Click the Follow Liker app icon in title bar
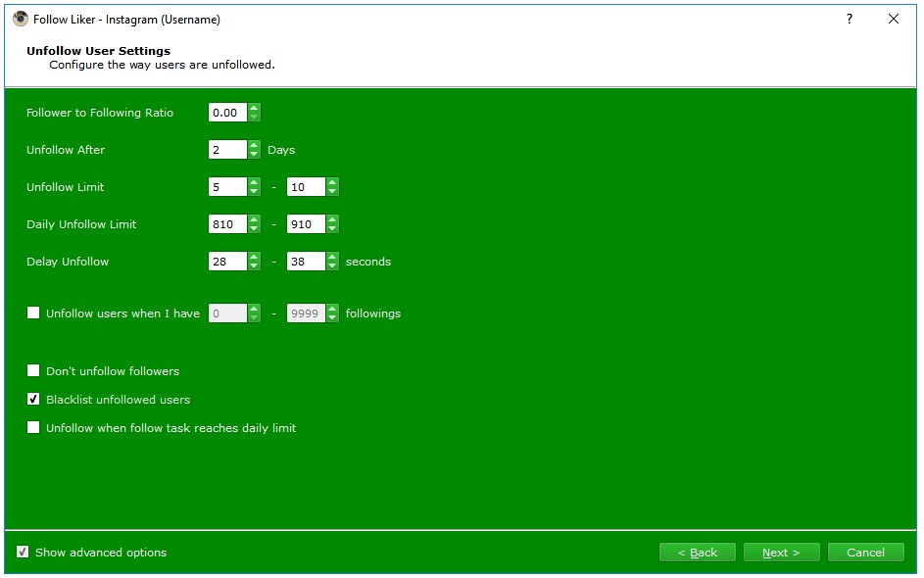Image resolution: width=924 pixels, height=578 pixels. coord(20,19)
